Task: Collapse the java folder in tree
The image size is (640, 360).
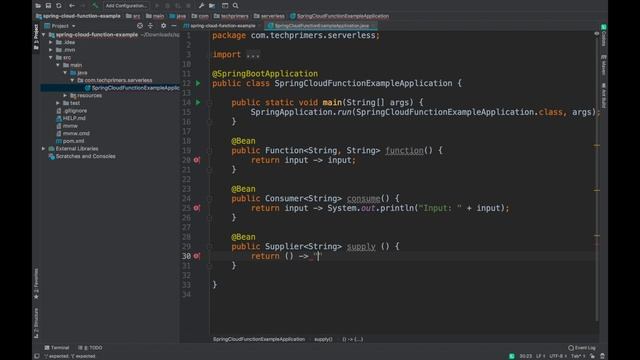Action: 65,73
